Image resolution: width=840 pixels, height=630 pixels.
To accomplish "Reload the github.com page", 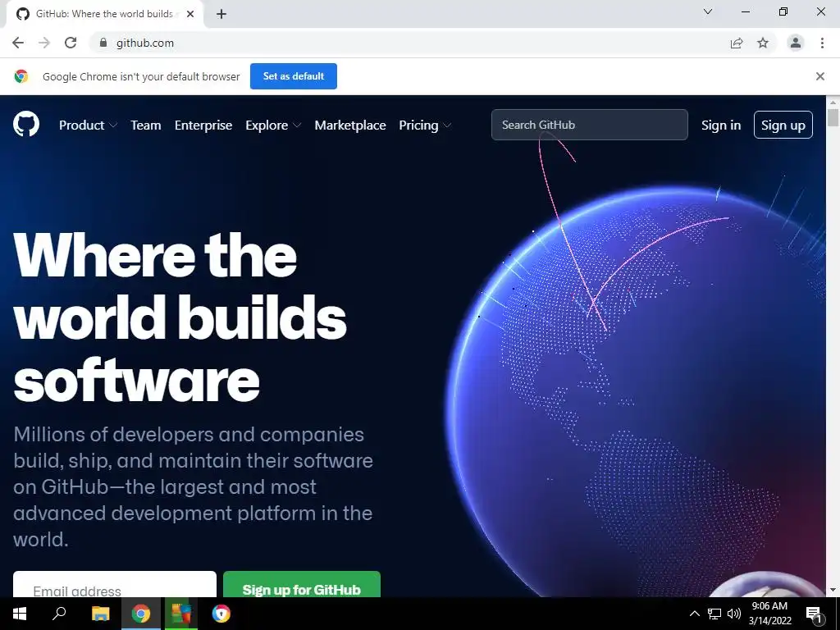I will tap(71, 43).
